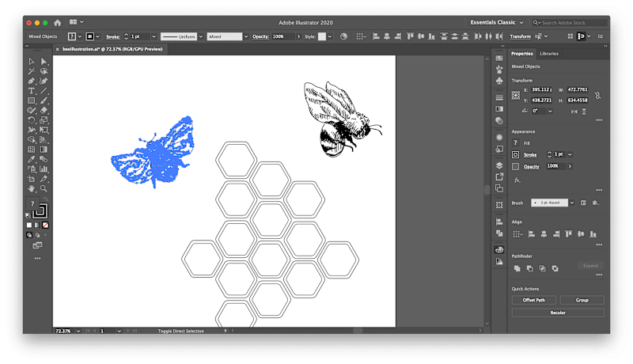Viewport: 633px width, 364px height.
Task: Swap fill and stroke colors
Action: point(45,199)
